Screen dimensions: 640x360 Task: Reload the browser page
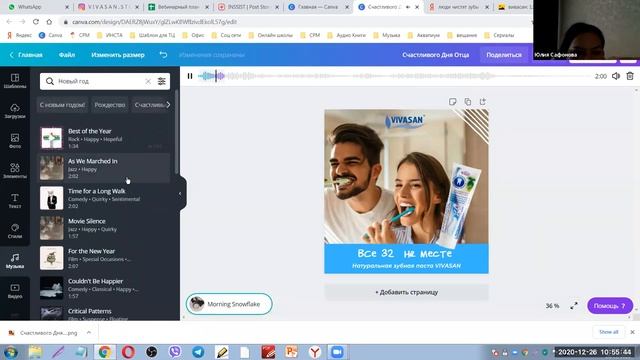pyautogui.click(x=36, y=22)
